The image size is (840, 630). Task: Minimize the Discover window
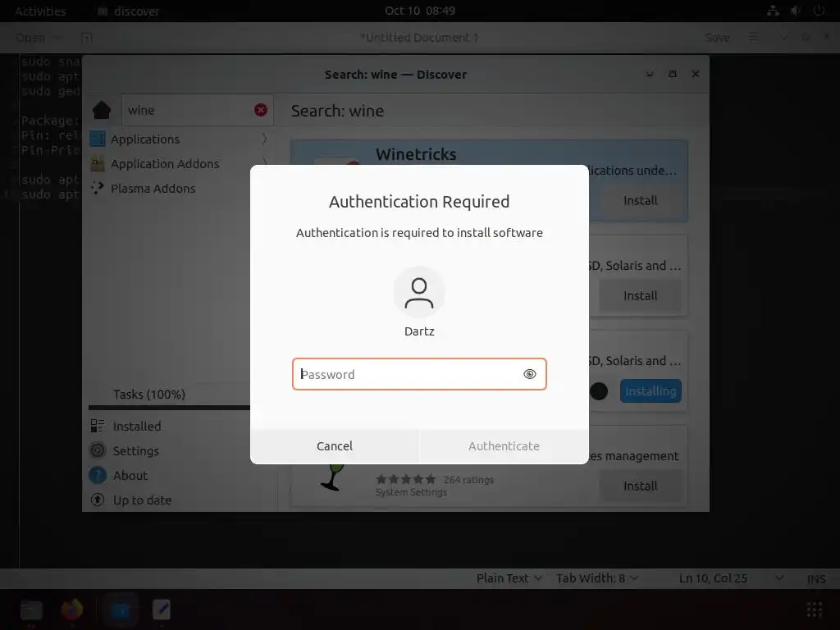pos(650,74)
